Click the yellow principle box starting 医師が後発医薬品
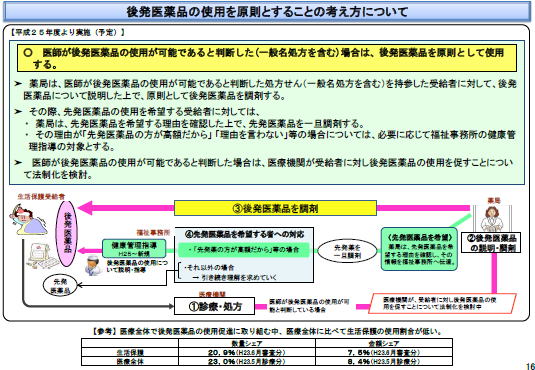Image resolution: width=535 pixels, height=370 pixels. (x=267, y=57)
